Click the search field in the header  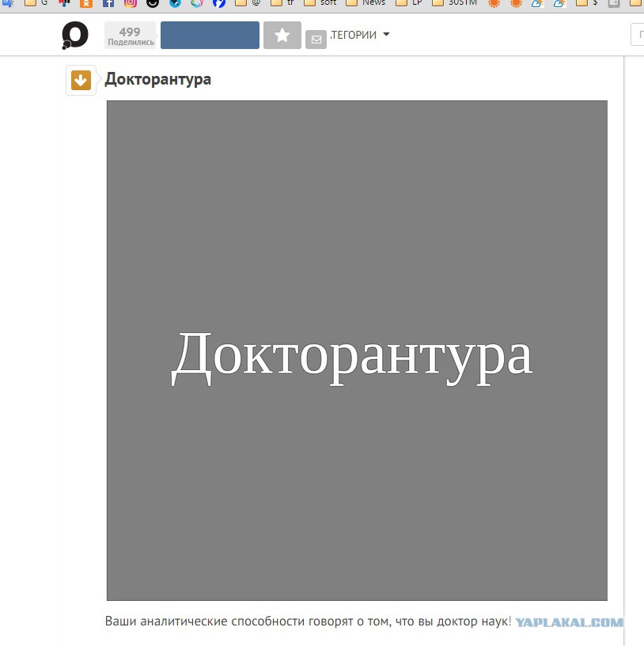(638, 35)
